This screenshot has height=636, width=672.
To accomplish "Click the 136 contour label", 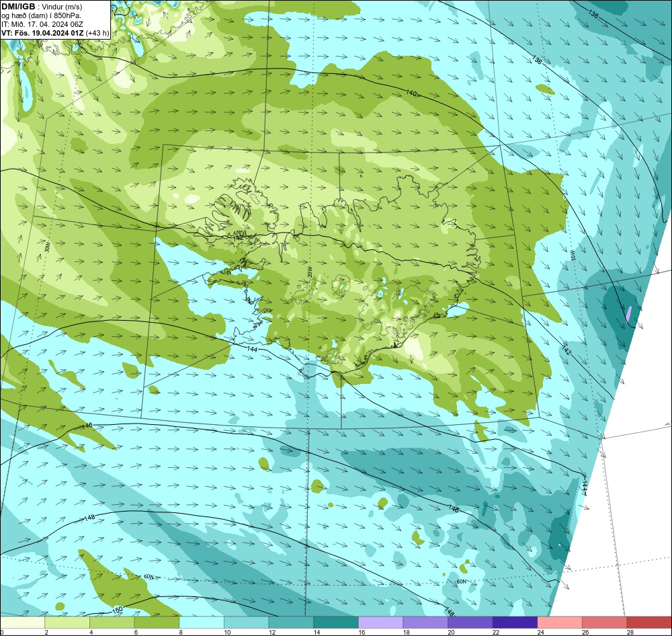I will click(x=593, y=13).
